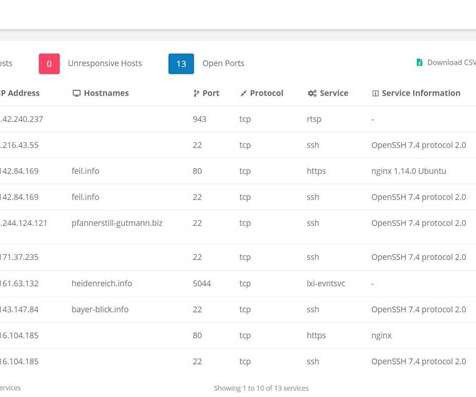Select port 943 cell
476x397 pixels.
(x=199, y=119)
